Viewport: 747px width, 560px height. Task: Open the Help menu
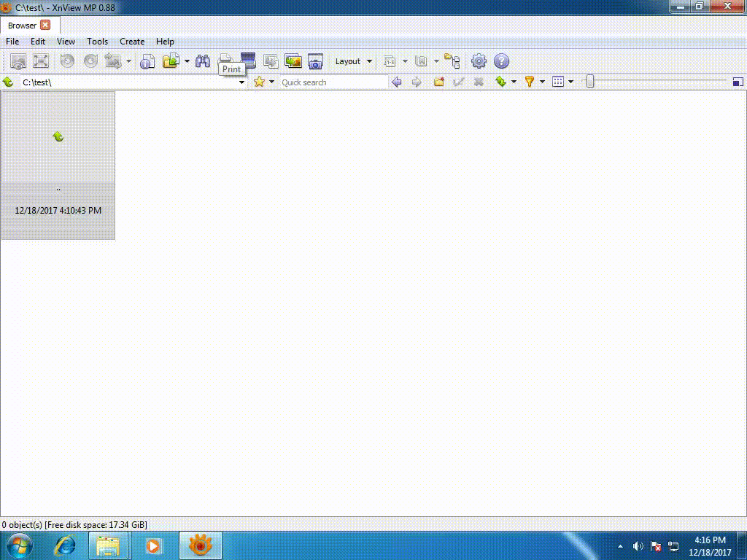[165, 42]
